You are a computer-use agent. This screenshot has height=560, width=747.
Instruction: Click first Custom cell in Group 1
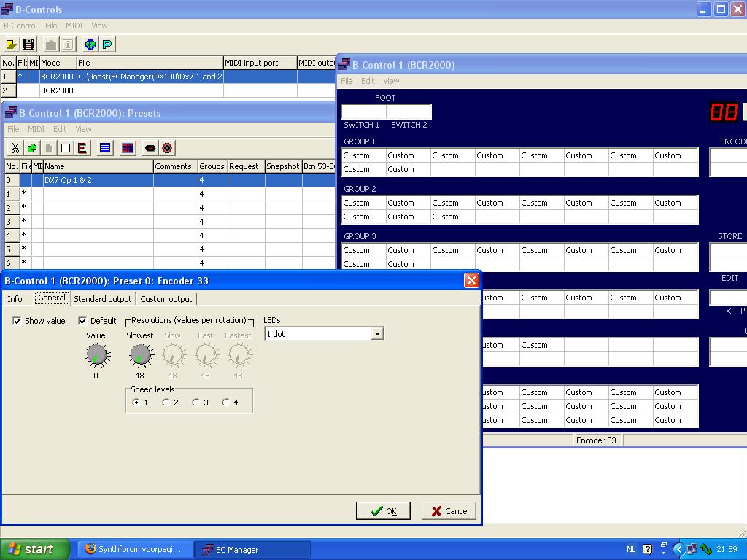pyautogui.click(x=363, y=155)
